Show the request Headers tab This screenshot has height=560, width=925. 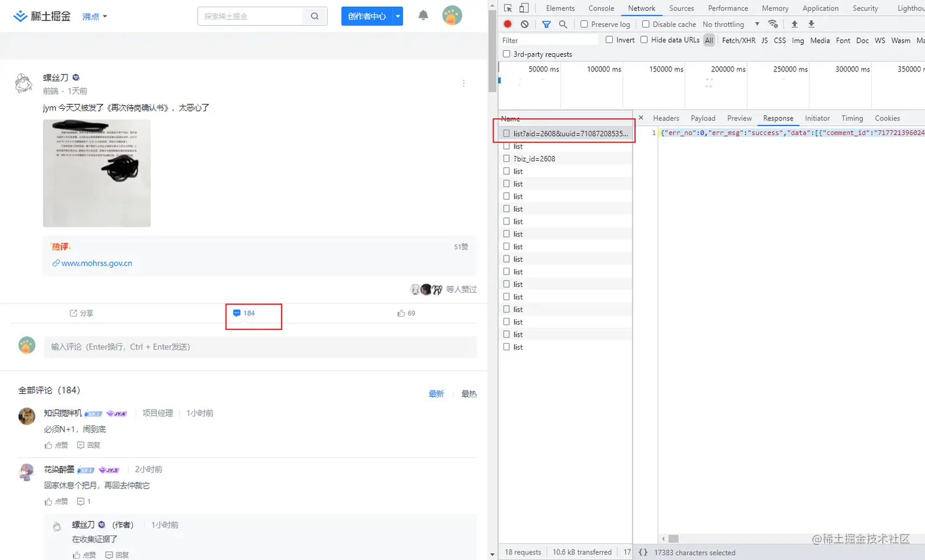tap(666, 118)
